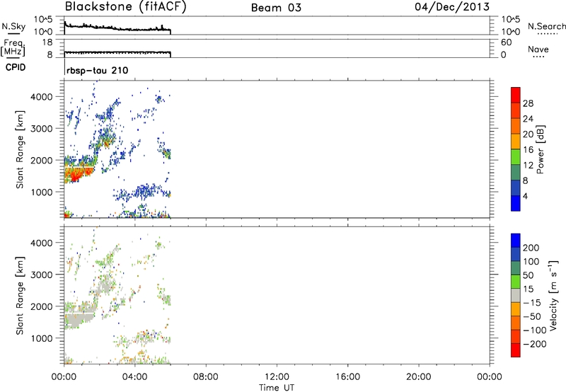
Task: Click the "Beam 03" heading
Action: tap(276, 8)
